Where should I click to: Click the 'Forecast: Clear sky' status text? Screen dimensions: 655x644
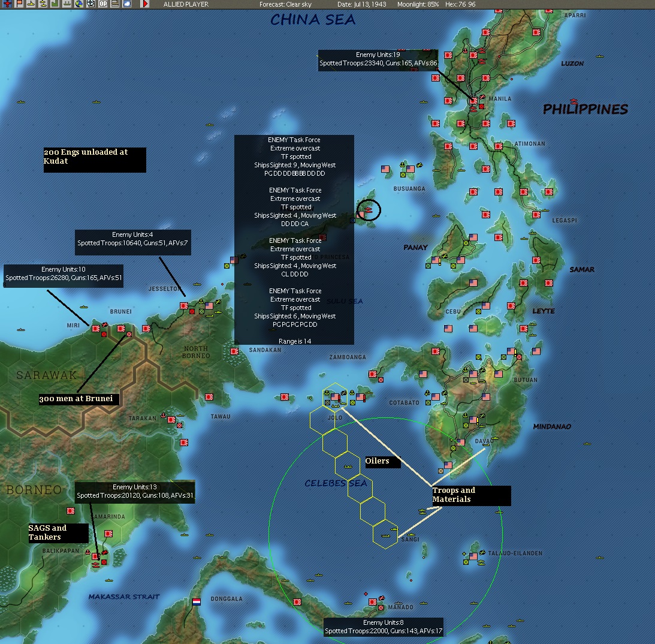(285, 4)
